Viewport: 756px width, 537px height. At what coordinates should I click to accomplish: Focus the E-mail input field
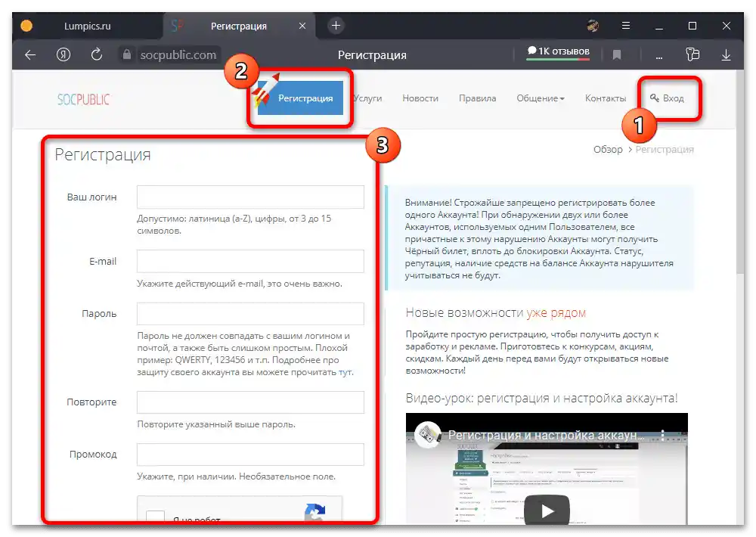(250, 261)
